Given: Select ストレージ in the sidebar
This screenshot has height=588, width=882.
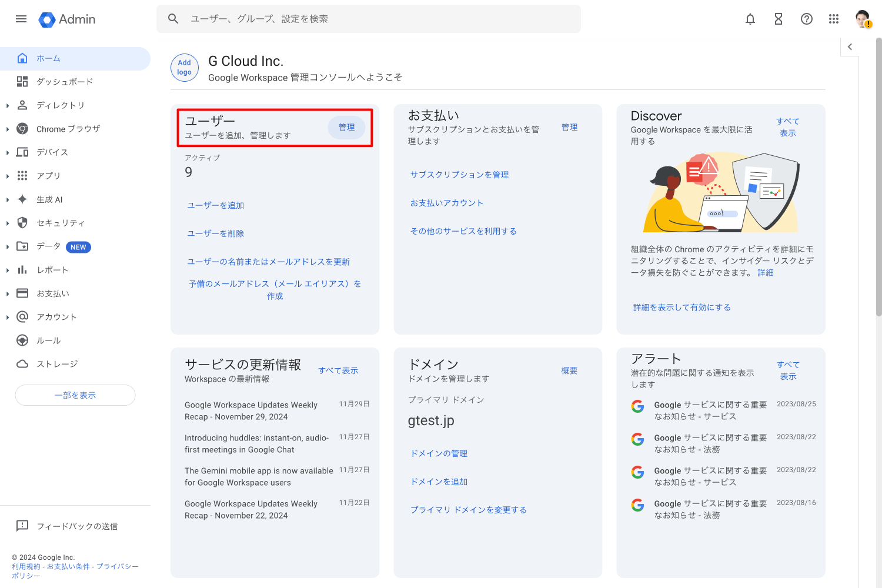Looking at the screenshot, I should pyautogui.click(x=75, y=364).
